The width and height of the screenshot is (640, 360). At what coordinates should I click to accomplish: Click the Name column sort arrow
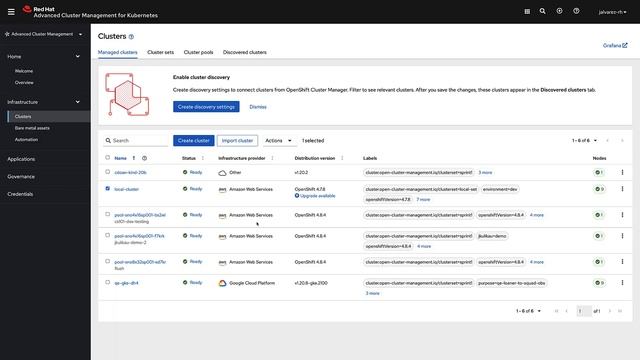[133, 158]
